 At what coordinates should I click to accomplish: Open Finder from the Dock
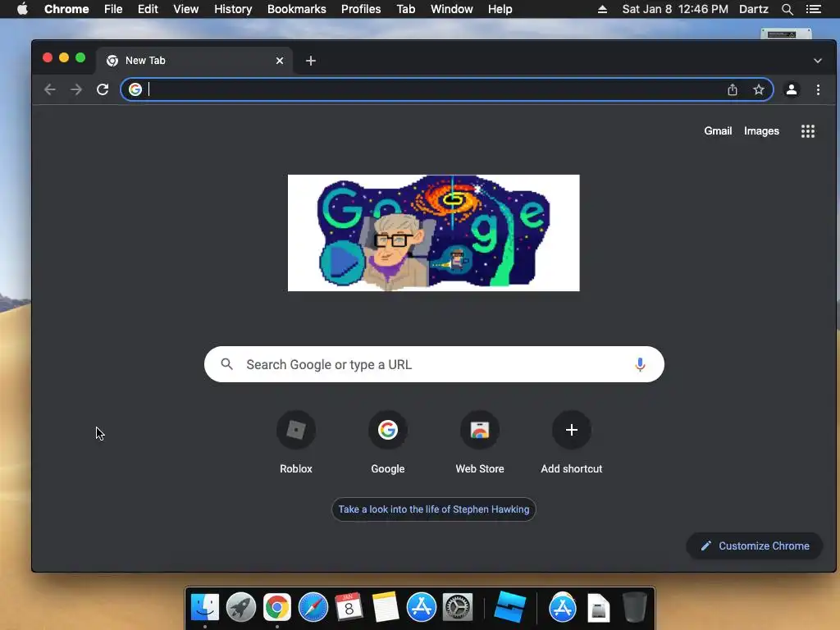tap(204, 608)
